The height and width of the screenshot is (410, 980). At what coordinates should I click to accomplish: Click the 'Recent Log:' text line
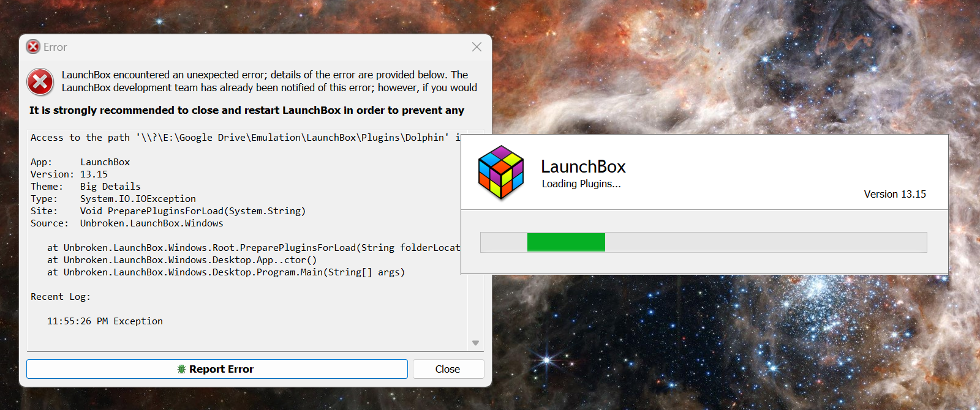click(x=61, y=297)
